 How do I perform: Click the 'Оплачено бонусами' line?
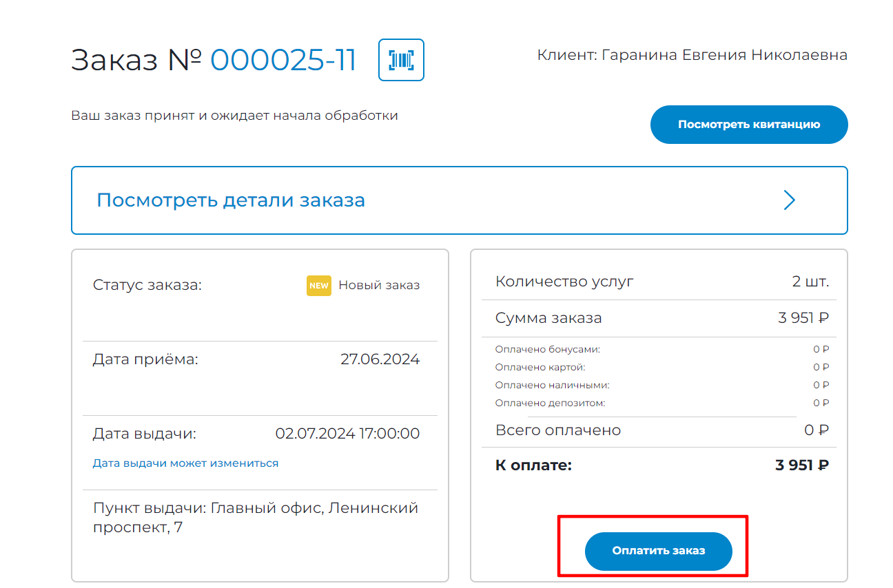click(547, 349)
